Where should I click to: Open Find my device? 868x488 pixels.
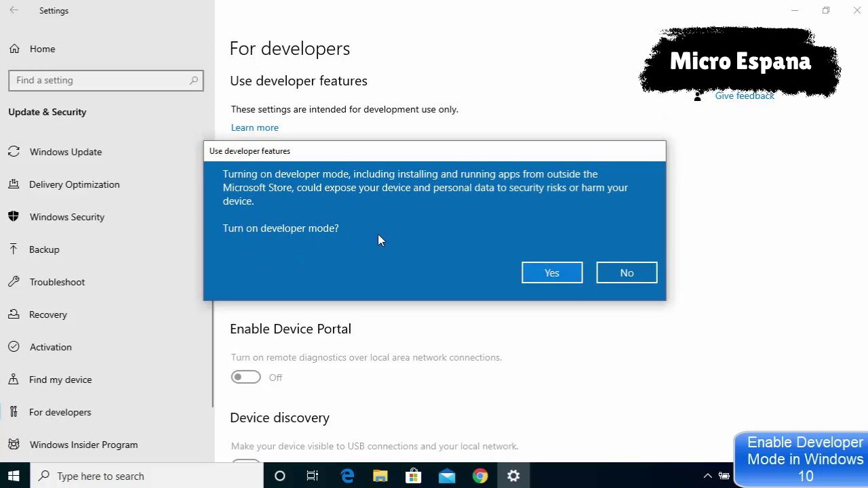[x=60, y=380]
